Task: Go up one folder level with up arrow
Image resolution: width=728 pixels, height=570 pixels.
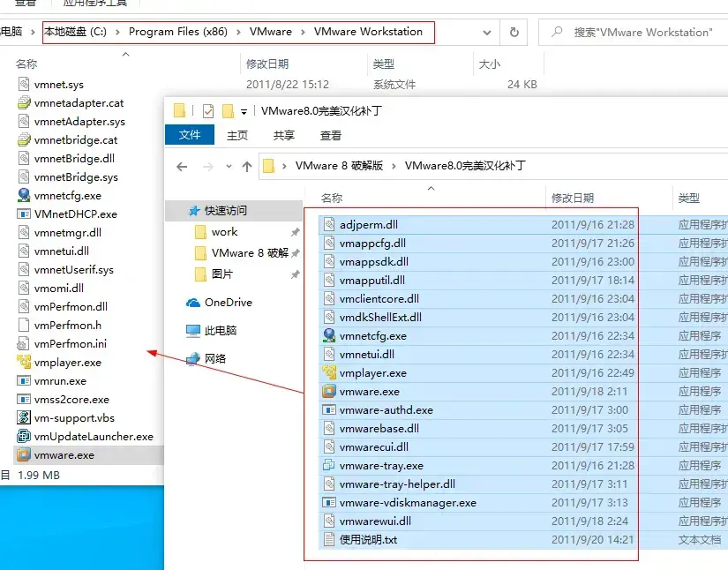Action: pyautogui.click(x=247, y=167)
